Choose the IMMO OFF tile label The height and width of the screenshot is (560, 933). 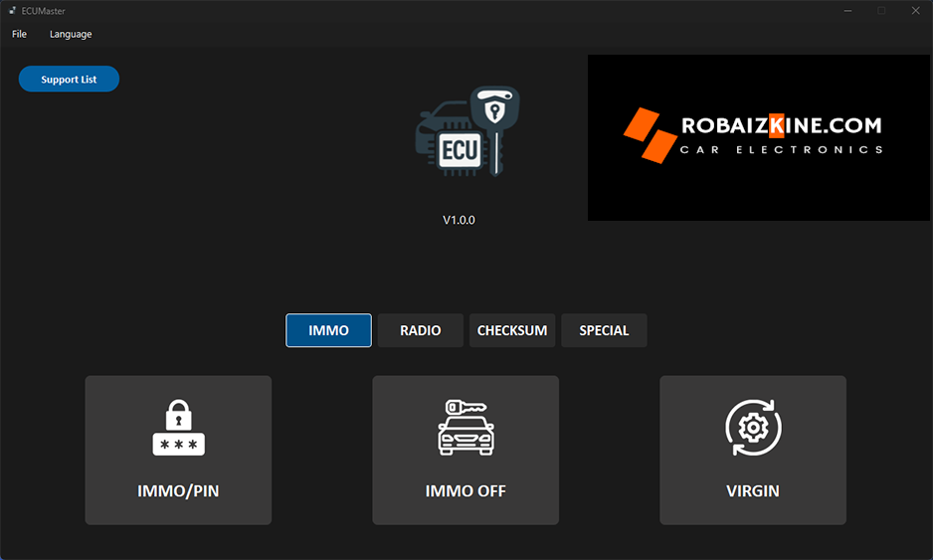click(x=466, y=490)
